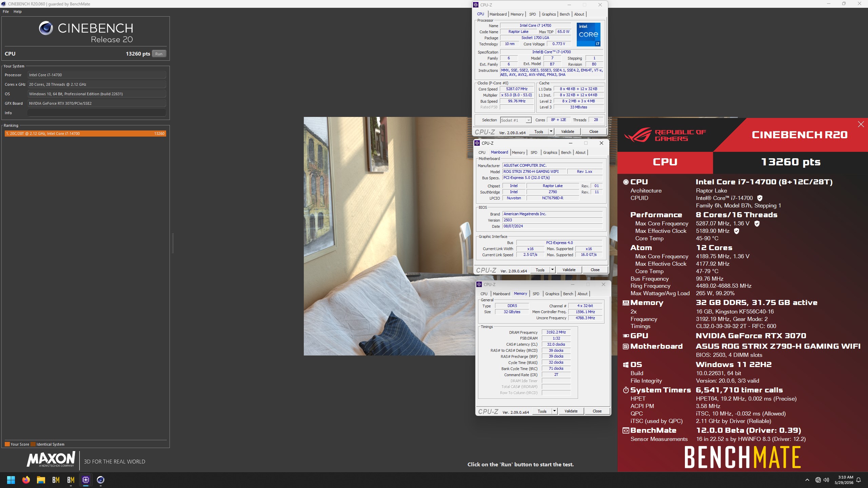868x488 pixels.
Task: Switch to CPU-Z via its taskbar icon
Action: coord(86,480)
